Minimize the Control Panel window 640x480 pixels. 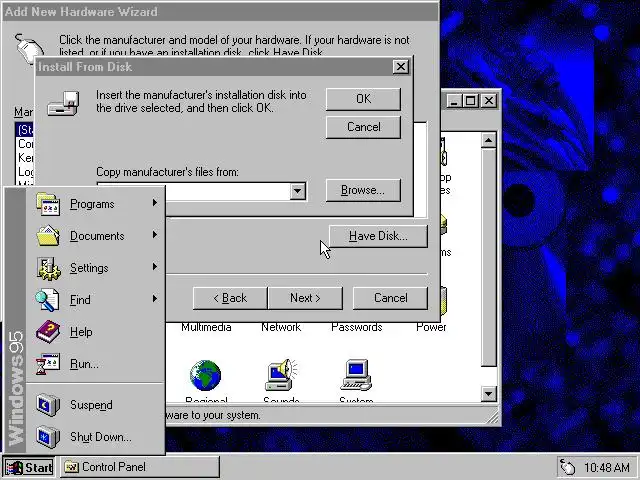[454, 100]
